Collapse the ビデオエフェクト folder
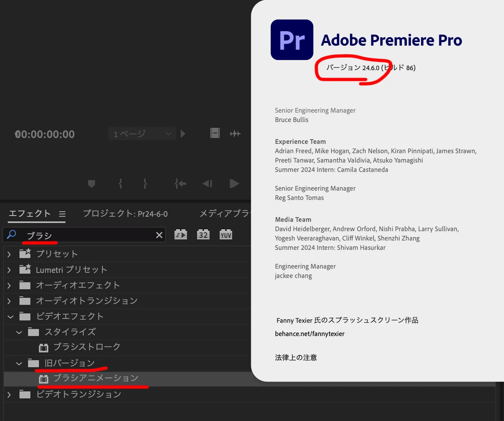This screenshot has height=421, width=504. pyautogui.click(x=11, y=317)
